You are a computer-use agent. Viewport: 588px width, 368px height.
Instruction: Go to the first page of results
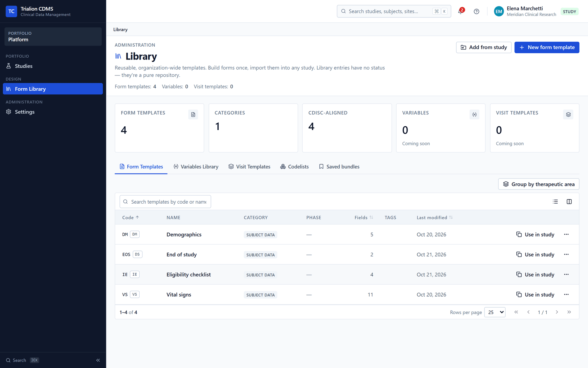coord(516,312)
